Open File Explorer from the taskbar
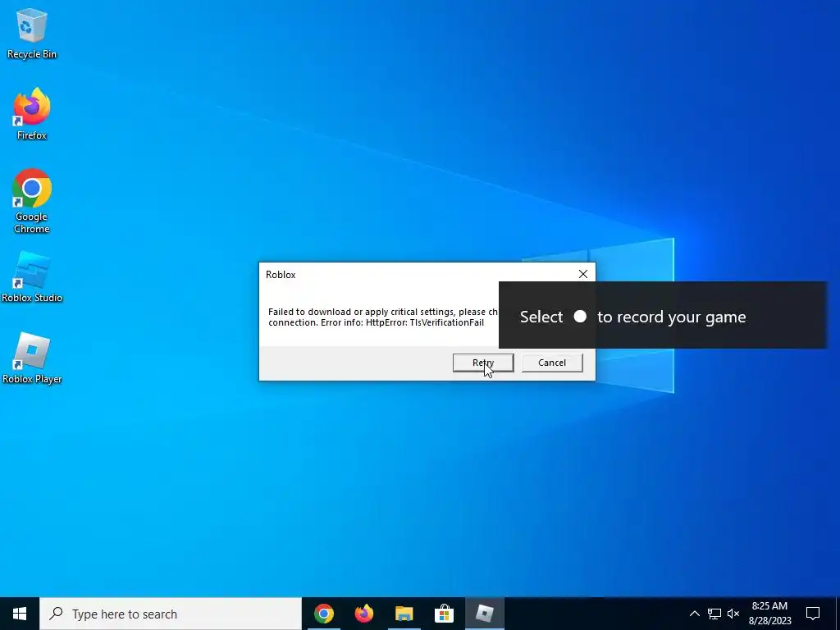This screenshot has width=840, height=630. pyautogui.click(x=404, y=614)
